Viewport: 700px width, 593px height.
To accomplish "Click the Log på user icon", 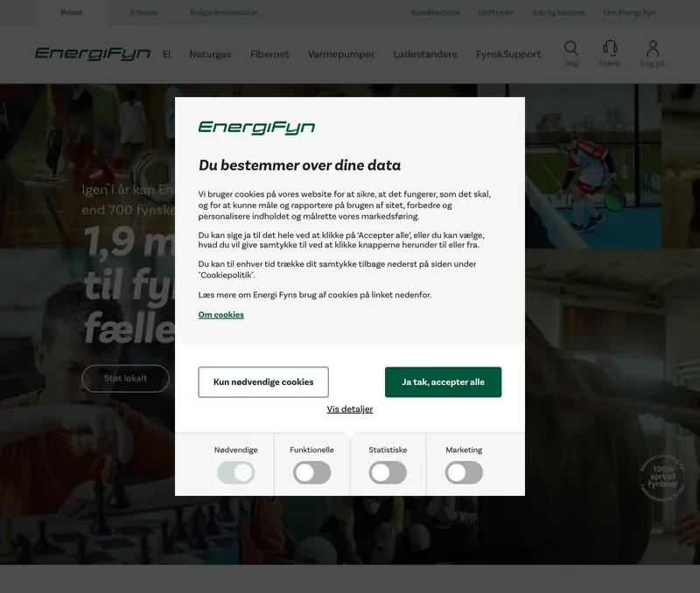I will [x=653, y=48].
